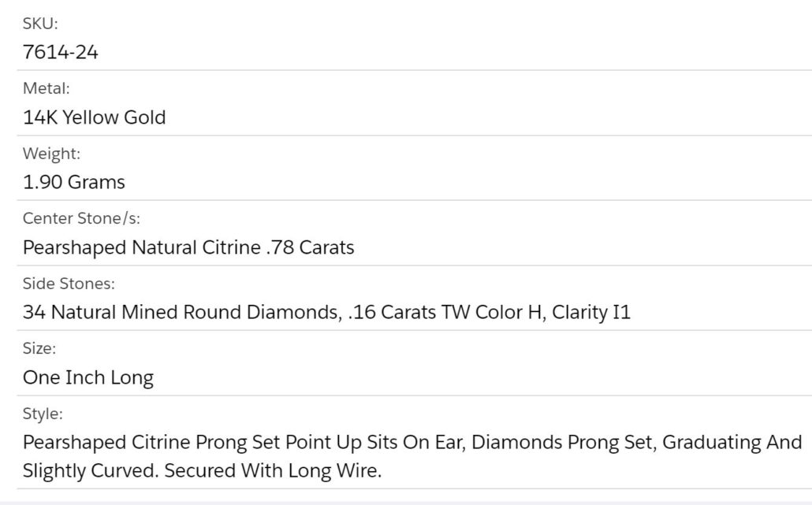812x505 pixels.
Task: Click the Weight label
Action: click(x=51, y=154)
